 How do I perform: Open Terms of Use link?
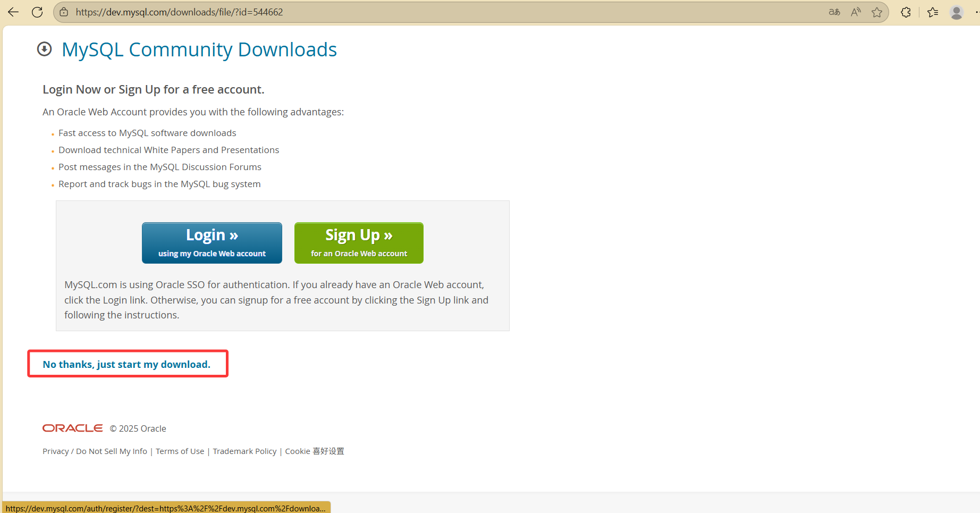(x=180, y=451)
